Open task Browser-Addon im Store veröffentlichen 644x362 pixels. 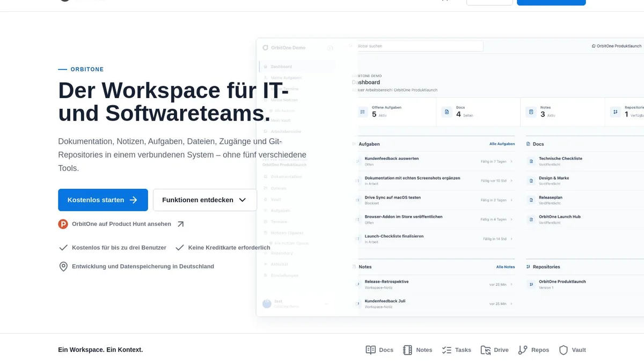coord(434,219)
